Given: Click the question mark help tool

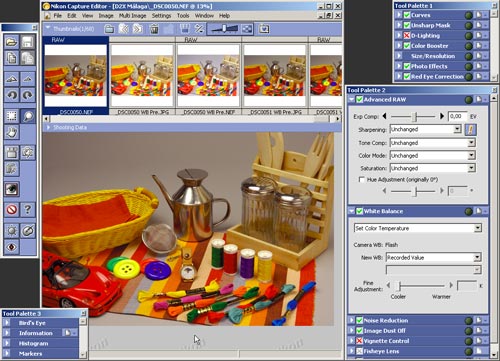Looking at the screenshot, I should [28, 210].
